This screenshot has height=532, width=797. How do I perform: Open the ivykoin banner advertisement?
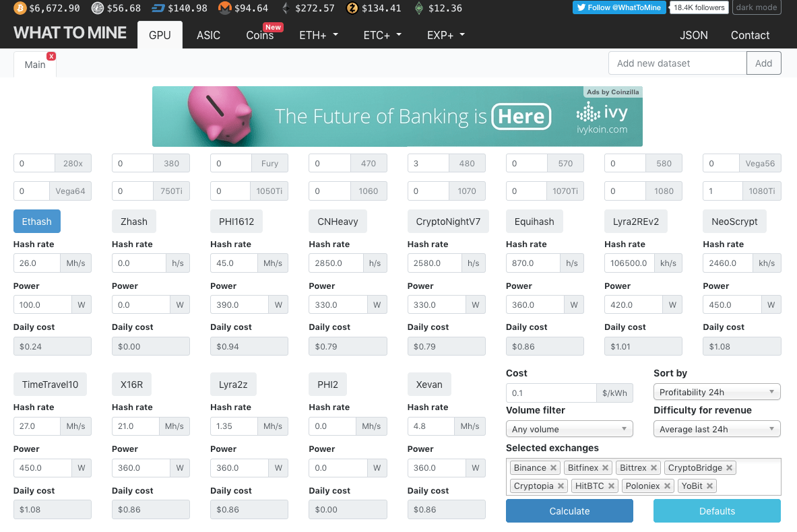pos(397,117)
